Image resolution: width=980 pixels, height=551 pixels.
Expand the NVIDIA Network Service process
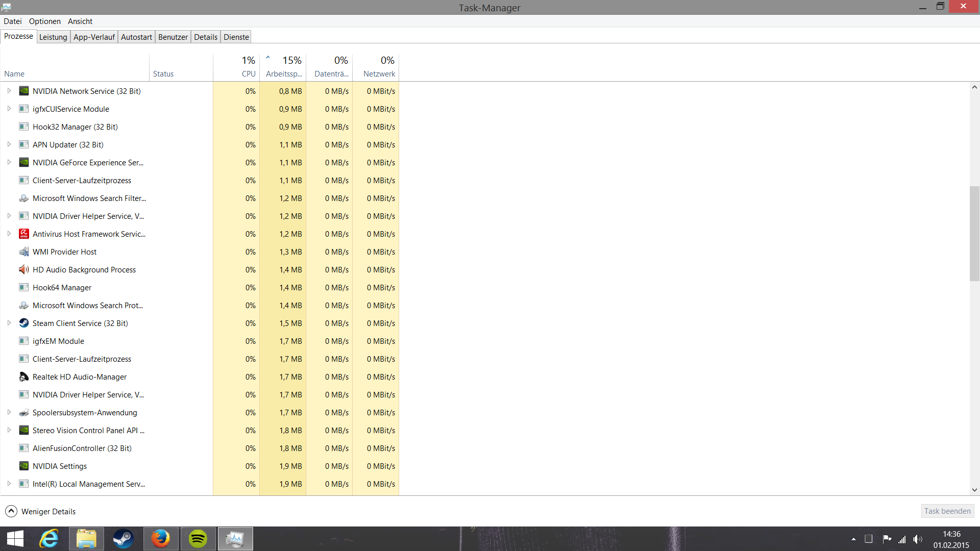point(9,91)
